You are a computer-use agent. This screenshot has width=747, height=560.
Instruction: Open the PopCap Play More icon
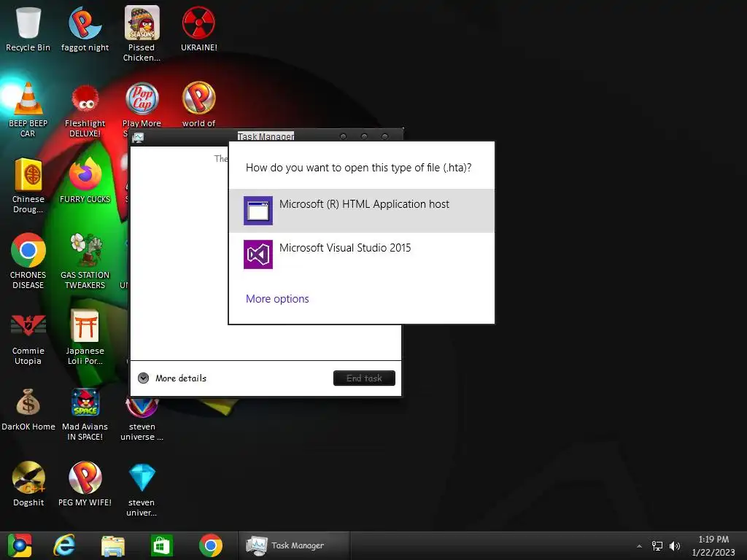142,104
